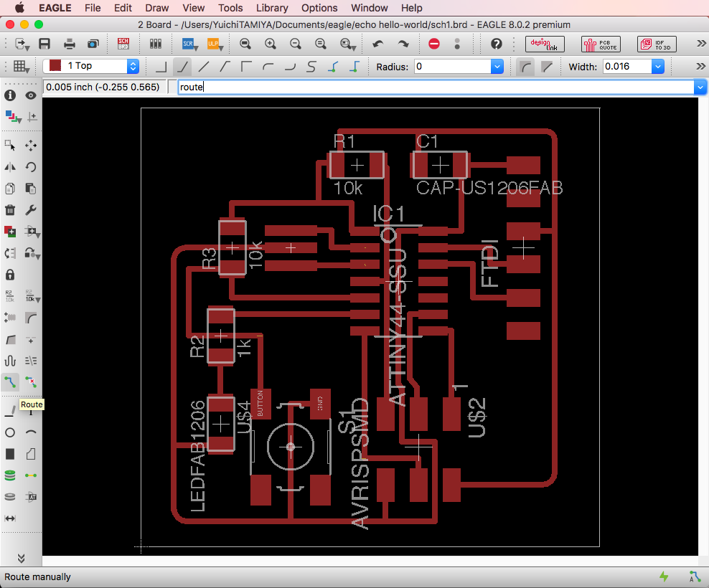
Task: Open the Draw menu
Action: tap(157, 8)
